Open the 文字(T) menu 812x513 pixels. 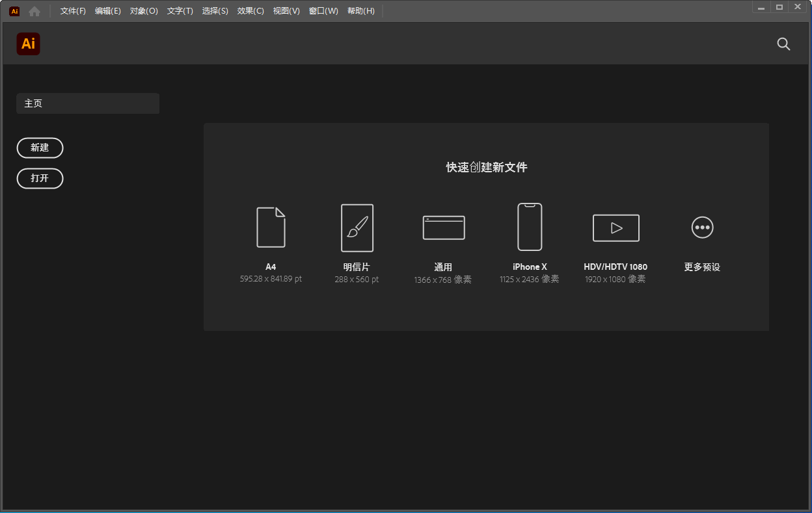(180, 10)
